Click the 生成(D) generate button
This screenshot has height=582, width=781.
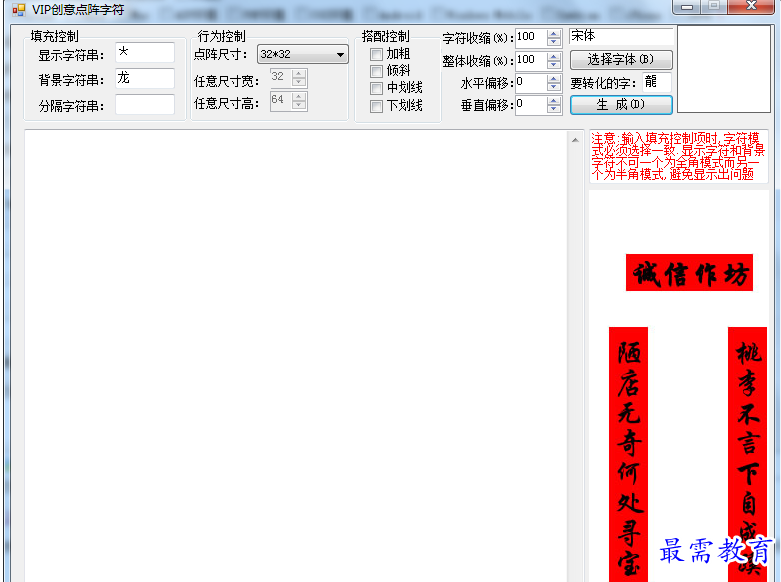point(621,105)
